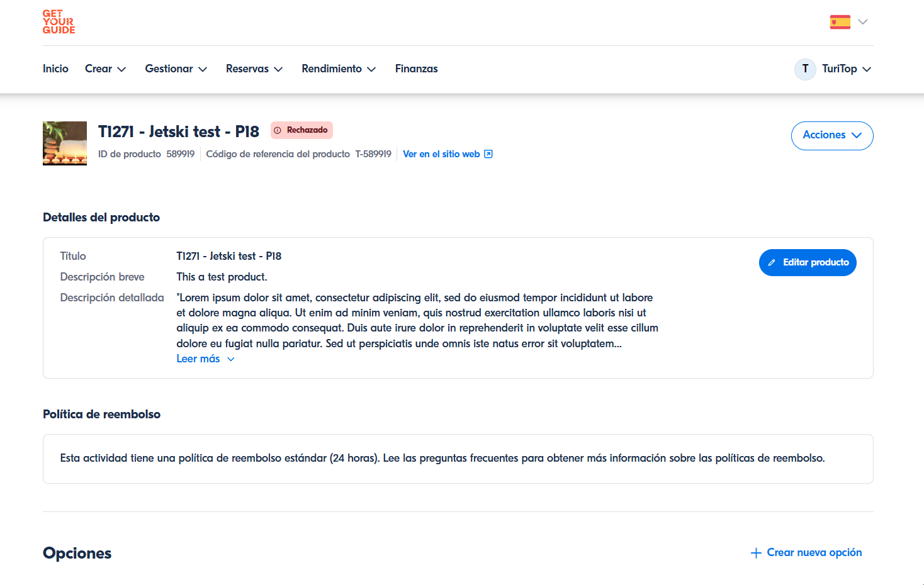924x585 pixels.
Task: Open the Rendimiento menu
Action: tap(338, 69)
